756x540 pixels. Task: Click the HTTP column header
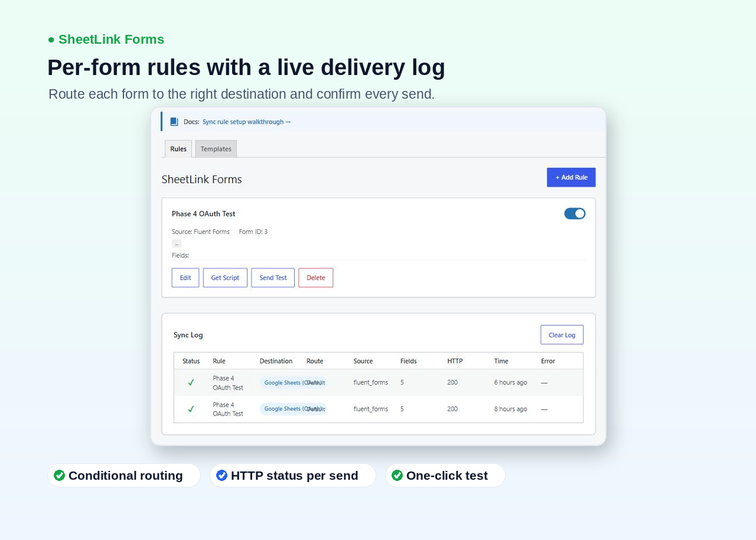point(455,361)
